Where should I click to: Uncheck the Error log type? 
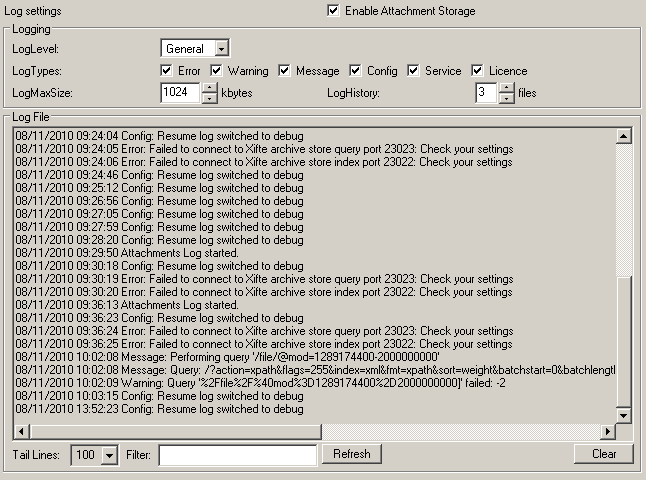pos(167,71)
